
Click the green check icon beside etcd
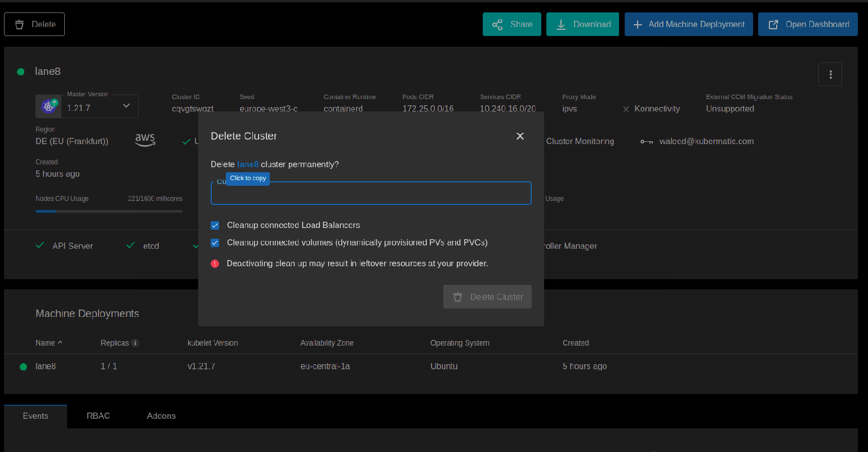pyautogui.click(x=130, y=245)
